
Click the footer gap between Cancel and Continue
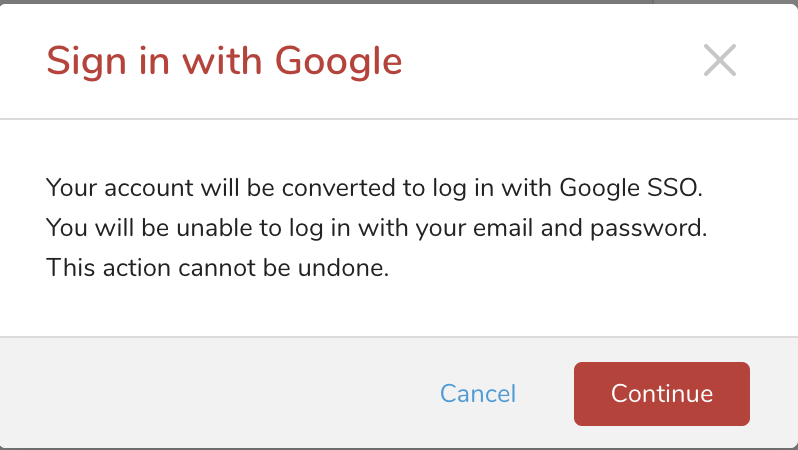[545, 394]
